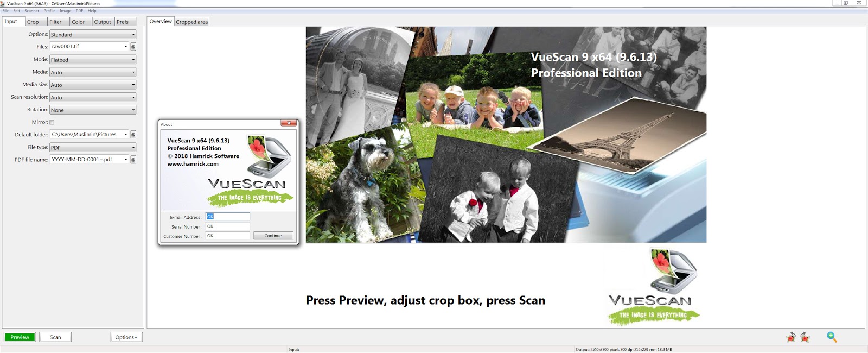Image resolution: width=868 pixels, height=353 pixels.
Task: Switch to the Output tab
Action: click(x=103, y=22)
